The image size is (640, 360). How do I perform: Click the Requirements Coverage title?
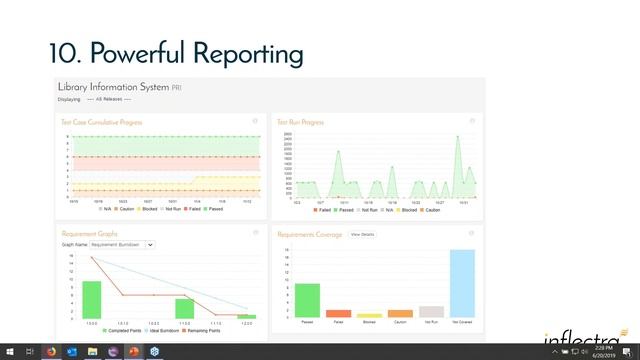[310, 235]
